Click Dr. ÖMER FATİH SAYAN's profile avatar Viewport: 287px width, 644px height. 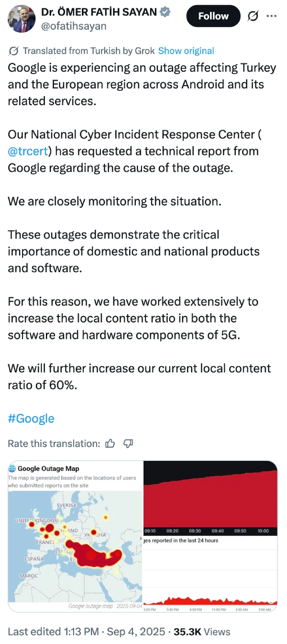(x=21, y=20)
